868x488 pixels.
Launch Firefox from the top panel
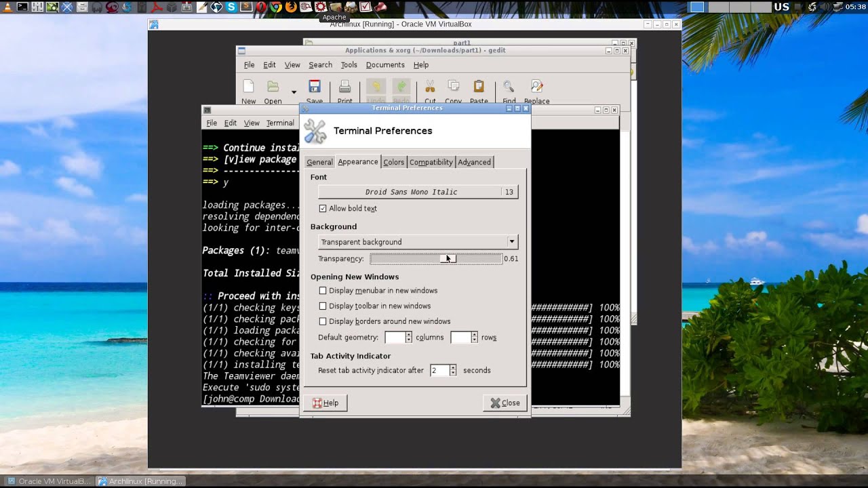[x=290, y=7]
